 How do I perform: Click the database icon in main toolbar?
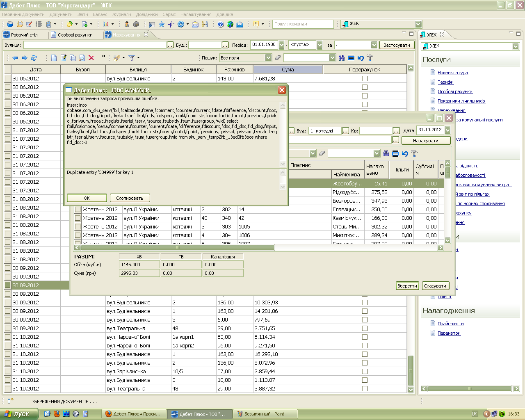point(10,24)
